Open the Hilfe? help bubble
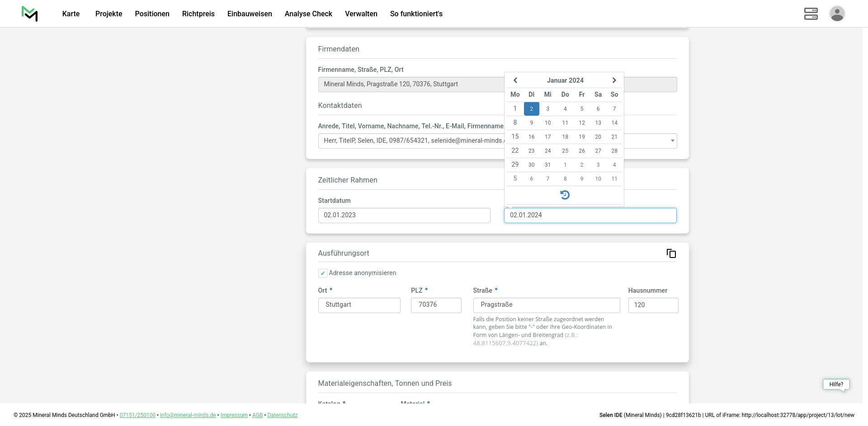This screenshot has height=426, width=868. [x=836, y=384]
